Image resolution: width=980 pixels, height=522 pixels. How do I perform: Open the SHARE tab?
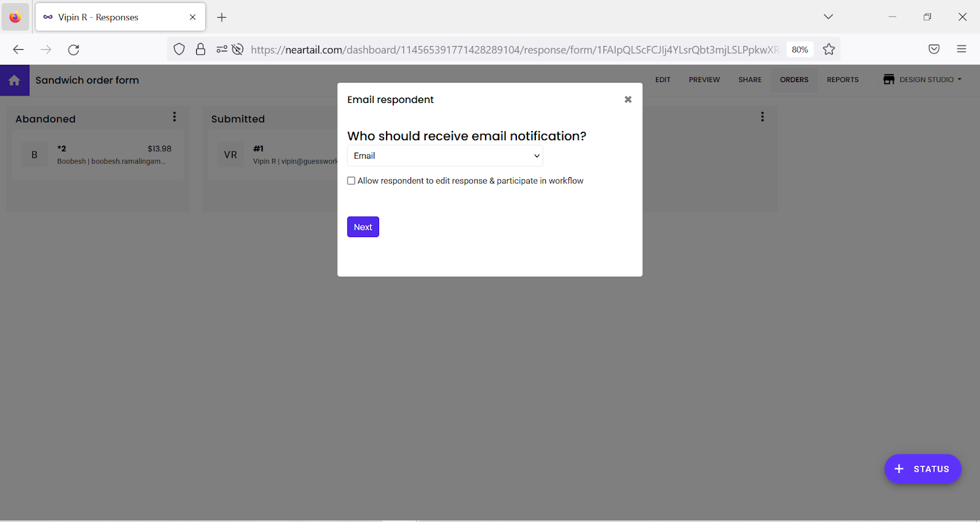750,80
